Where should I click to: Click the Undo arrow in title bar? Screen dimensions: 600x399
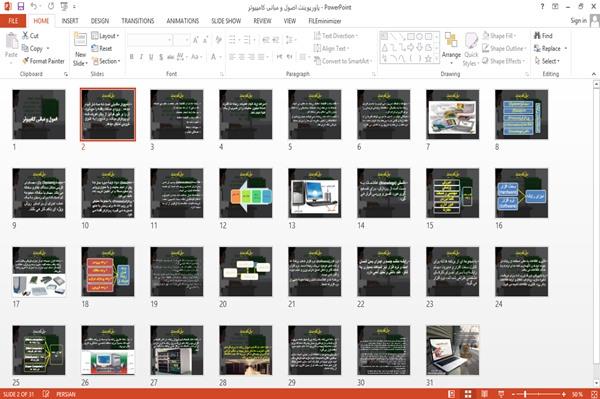tap(34, 7)
